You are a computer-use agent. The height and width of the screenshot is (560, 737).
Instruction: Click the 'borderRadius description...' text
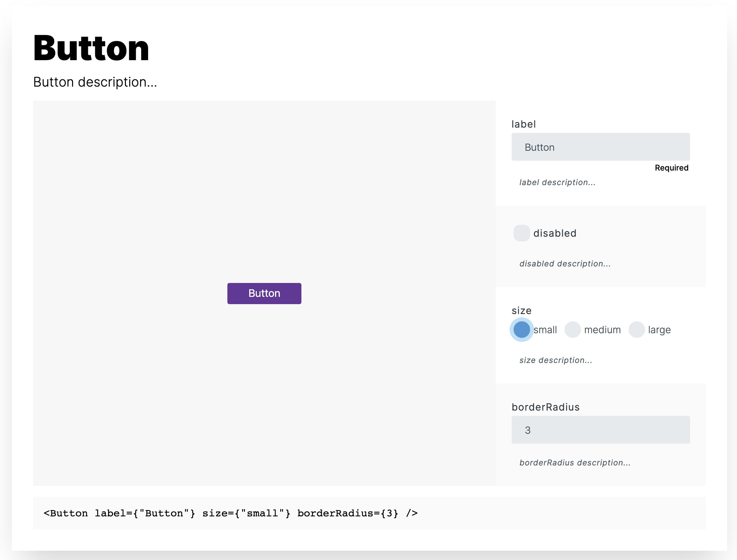575,463
